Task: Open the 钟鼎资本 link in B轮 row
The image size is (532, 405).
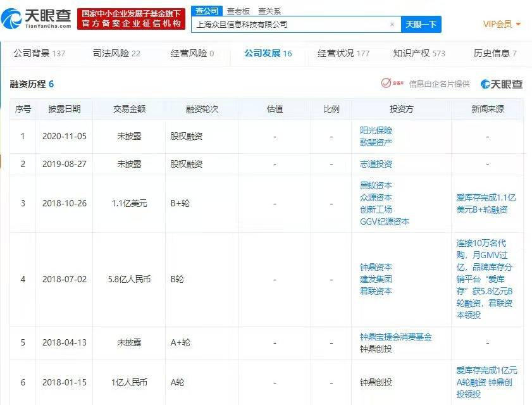Action: [x=376, y=267]
